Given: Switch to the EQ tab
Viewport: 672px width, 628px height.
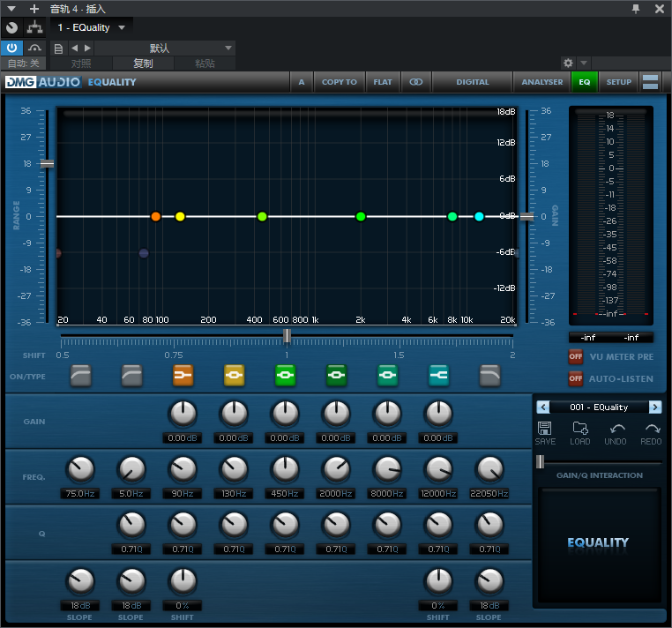Looking at the screenshot, I should [584, 82].
